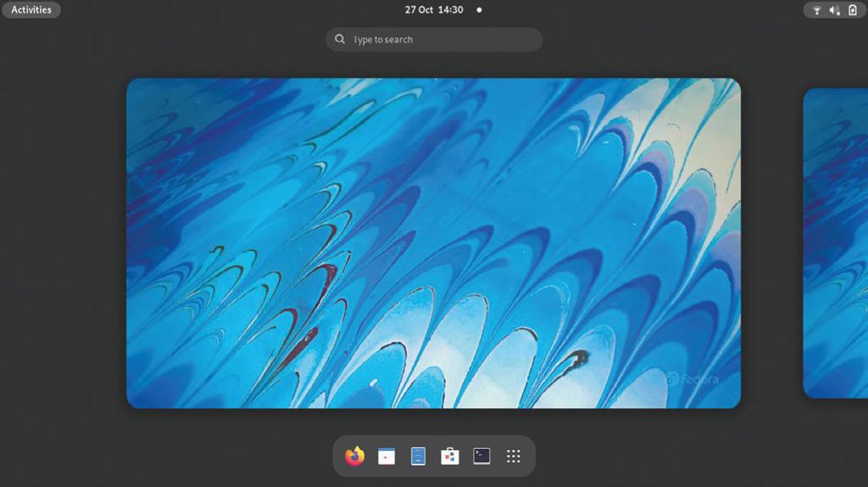Screen dimensions: 868x487
Task: Expand the system status menu pill
Action: (834, 10)
